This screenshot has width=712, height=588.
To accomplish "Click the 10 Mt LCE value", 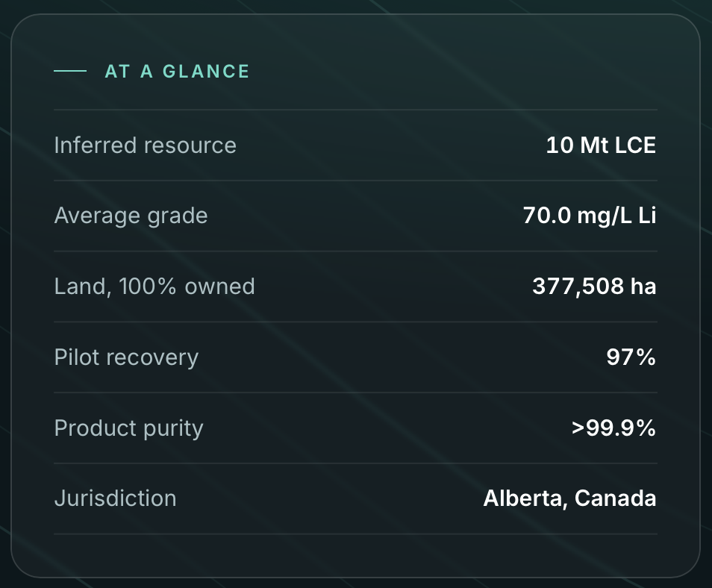I will pos(601,146).
